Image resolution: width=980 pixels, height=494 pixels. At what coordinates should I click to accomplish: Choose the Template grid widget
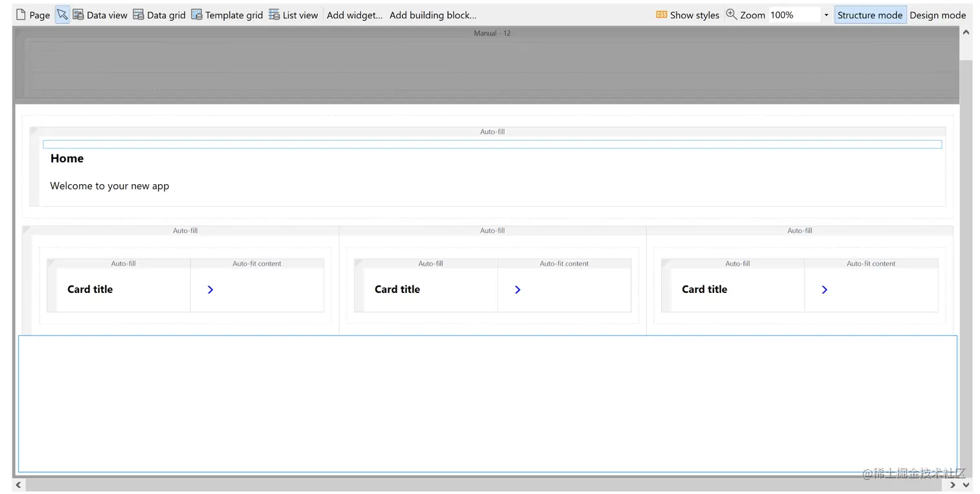(x=227, y=15)
